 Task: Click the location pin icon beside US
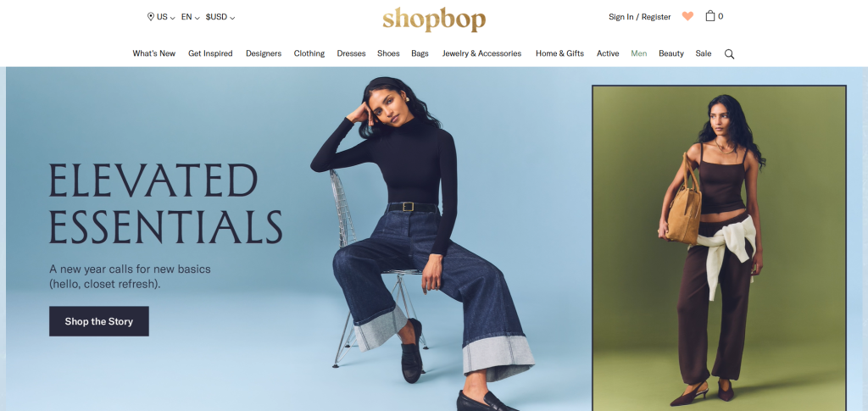point(151,17)
